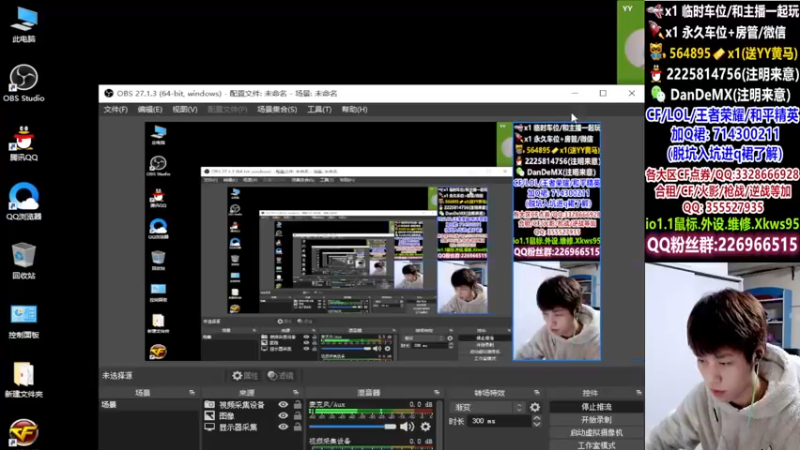Open source 滤镜 filters button

[x=281, y=376]
